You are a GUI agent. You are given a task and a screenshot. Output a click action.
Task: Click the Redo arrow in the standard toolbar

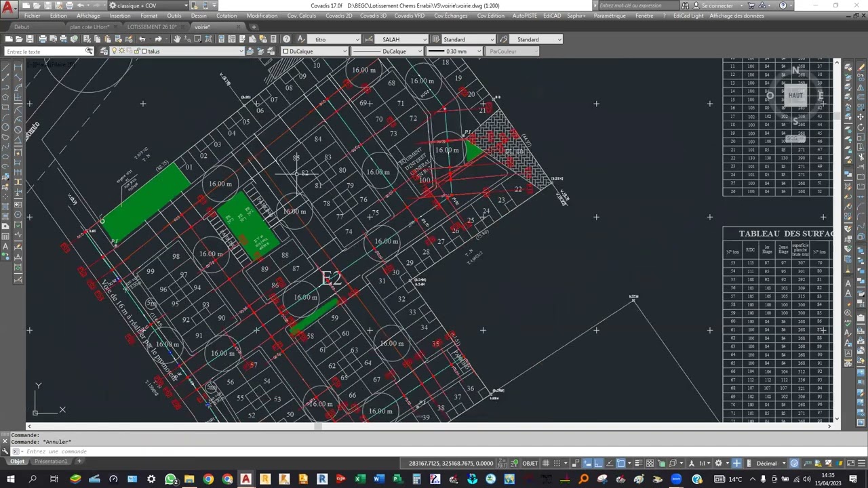click(158, 39)
